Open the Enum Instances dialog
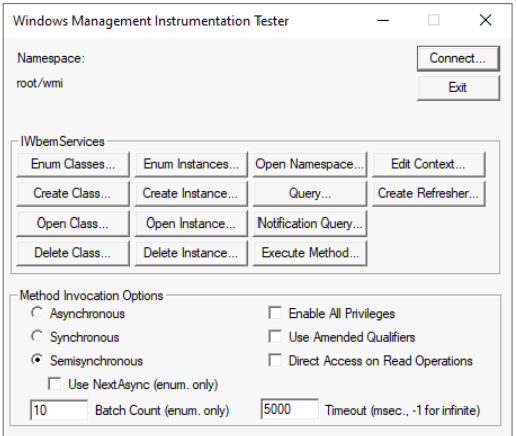This screenshot has height=436, width=516. point(191,164)
